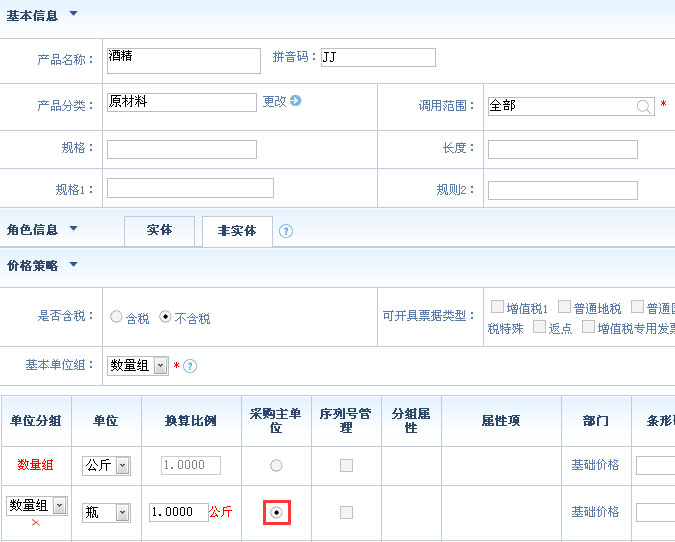Tick the 增值税1 invoice type checkbox
The image size is (675, 542).
coord(497,307)
